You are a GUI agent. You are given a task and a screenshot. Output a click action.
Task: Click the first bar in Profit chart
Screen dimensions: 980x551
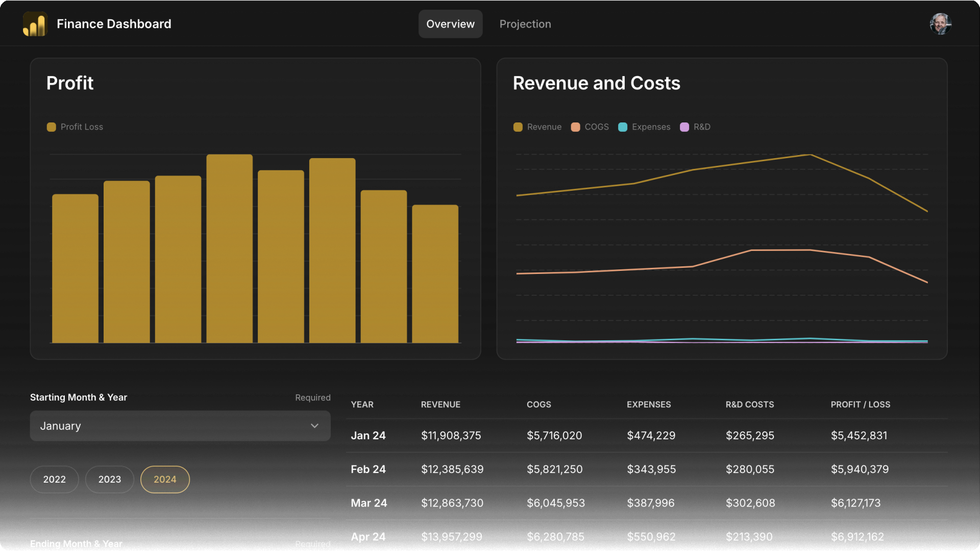point(75,268)
